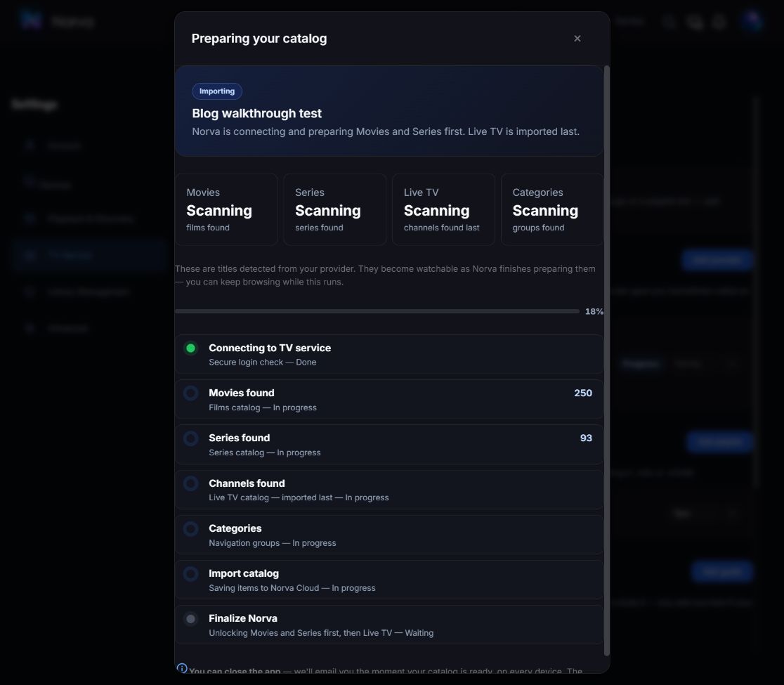Viewport: 784px width, 685px height.
Task: Click the channels found last caption
Action: pyautogui.click(x=441, y=228)
